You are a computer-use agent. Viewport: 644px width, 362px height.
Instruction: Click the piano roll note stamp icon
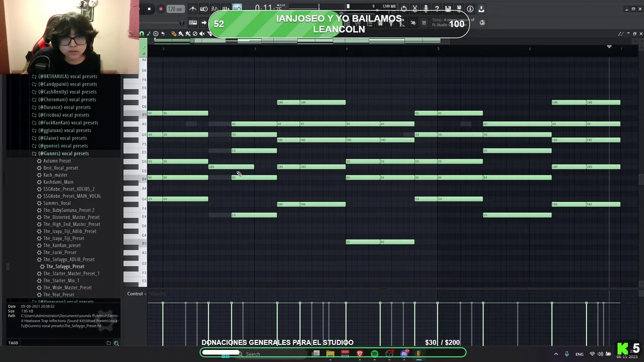[x=155, y=34]
